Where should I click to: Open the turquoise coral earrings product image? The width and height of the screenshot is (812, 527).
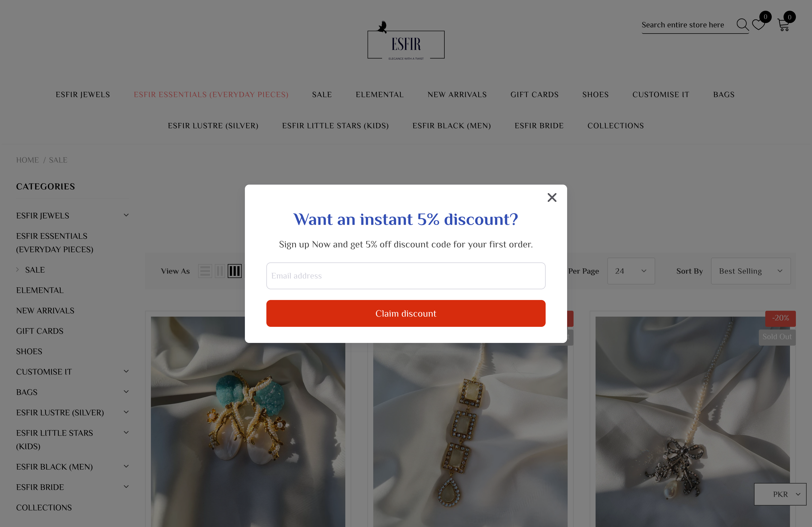(248, 422)
